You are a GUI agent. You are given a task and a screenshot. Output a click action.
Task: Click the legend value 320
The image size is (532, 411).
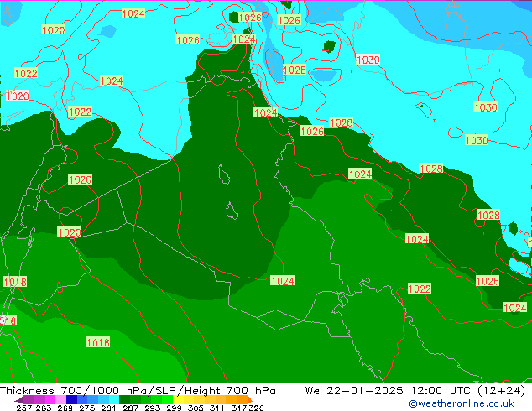pos(256,408)
